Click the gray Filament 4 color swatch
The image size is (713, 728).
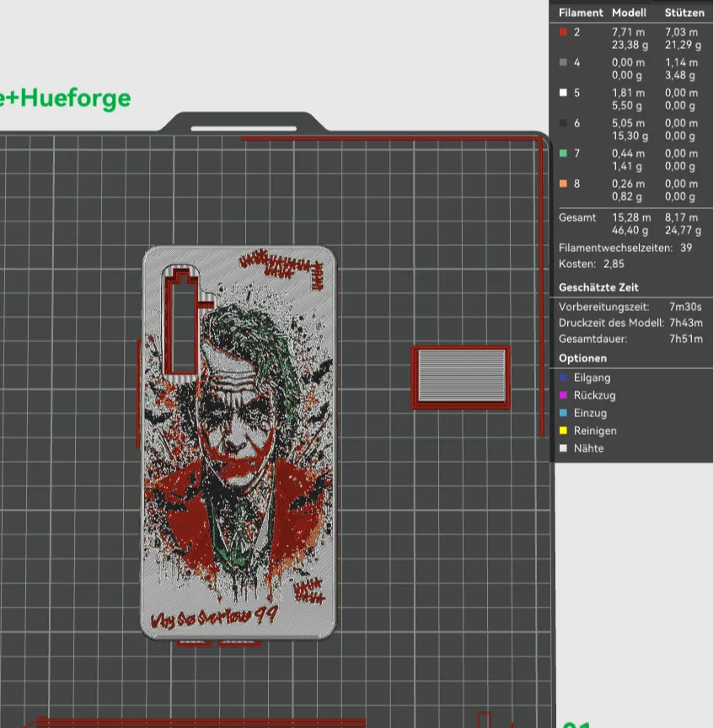564,62
